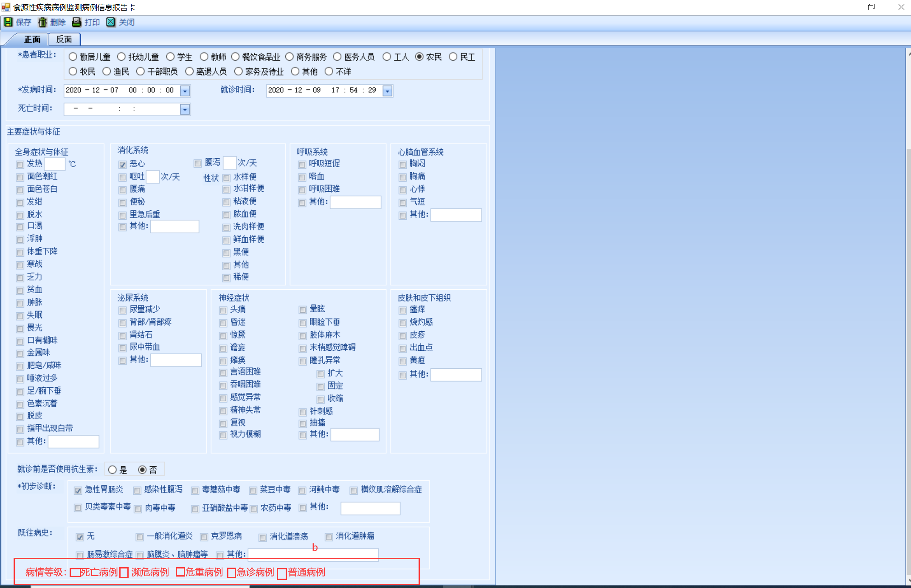Switch to the 反面 tab
The image size is (911, 588).
click(x=64, y=39)
